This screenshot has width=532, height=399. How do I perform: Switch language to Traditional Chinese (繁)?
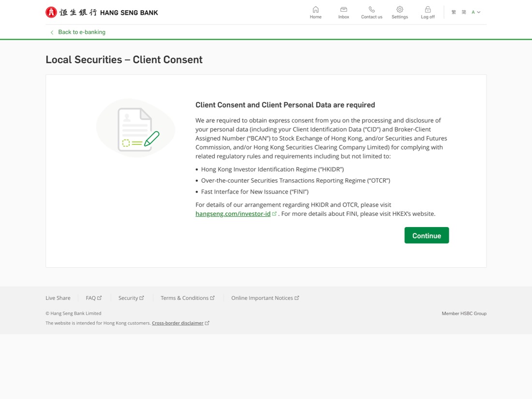454,12
